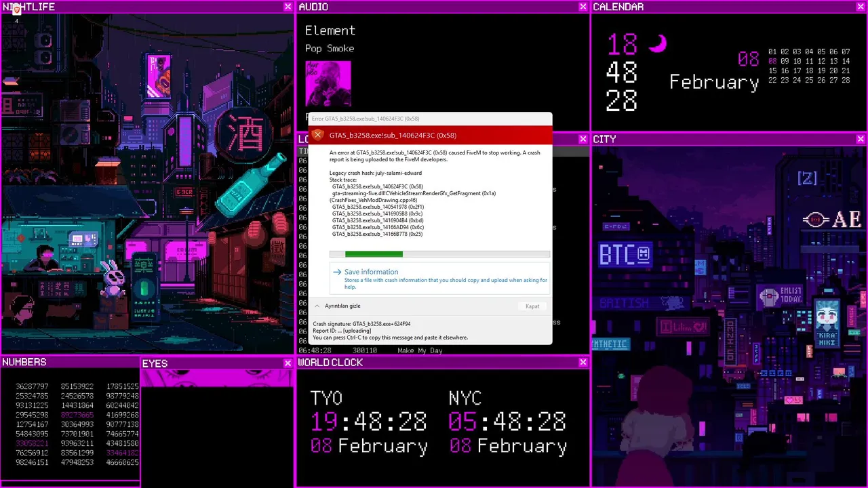Select highlighted day 08 in the calendar grid
Screen dimensions: 868x488
pos(772,61)
